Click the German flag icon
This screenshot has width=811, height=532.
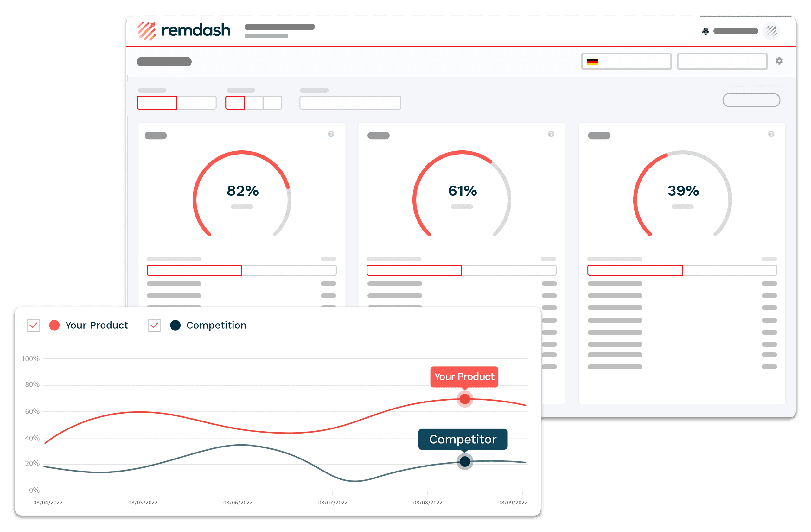[592, 61]
